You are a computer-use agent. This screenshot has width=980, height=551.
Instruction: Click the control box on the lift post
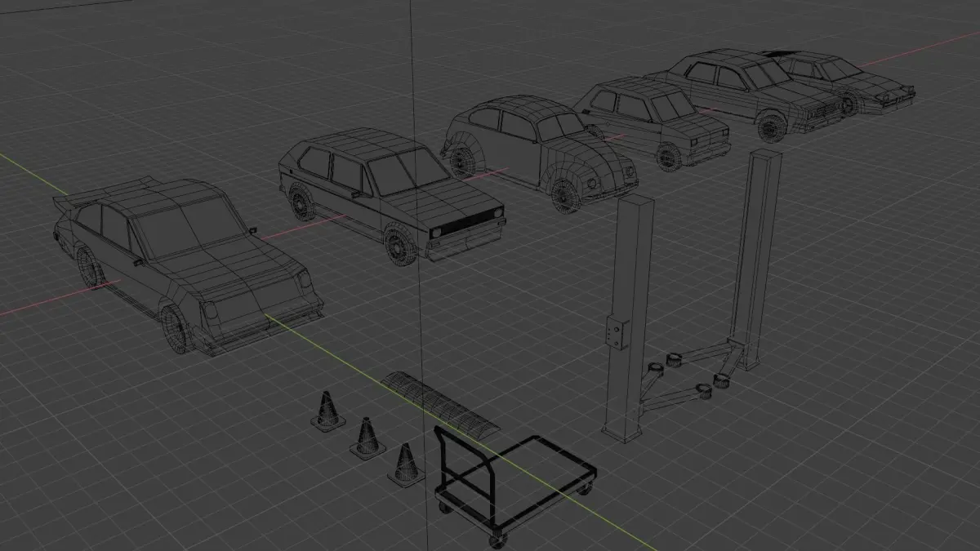pyautogui.click(x=615, y=333)
